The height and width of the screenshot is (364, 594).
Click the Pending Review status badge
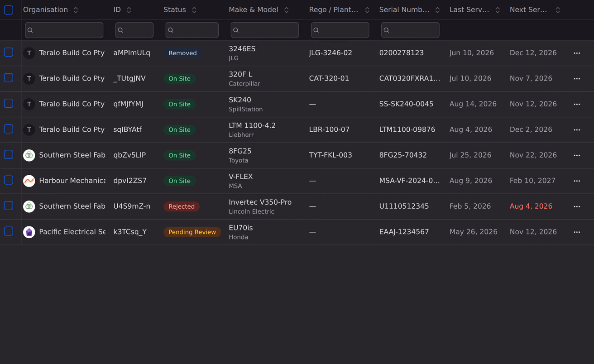coord(192,232)
